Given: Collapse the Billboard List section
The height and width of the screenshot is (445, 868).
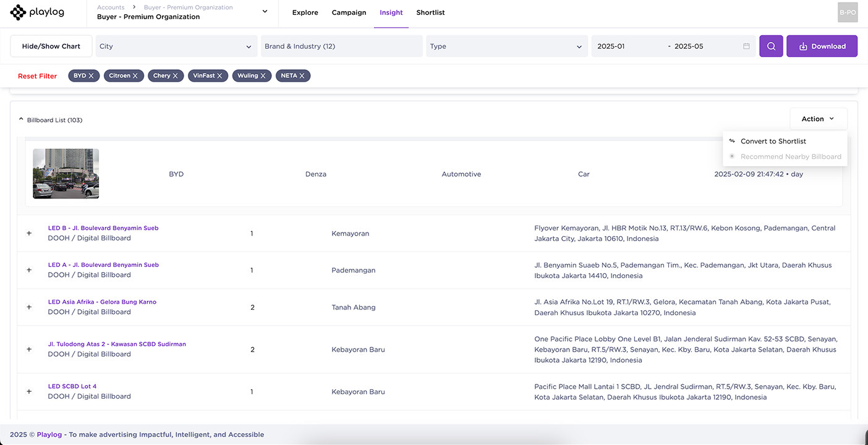Looking at the screenshot, I should click(21, 120).
